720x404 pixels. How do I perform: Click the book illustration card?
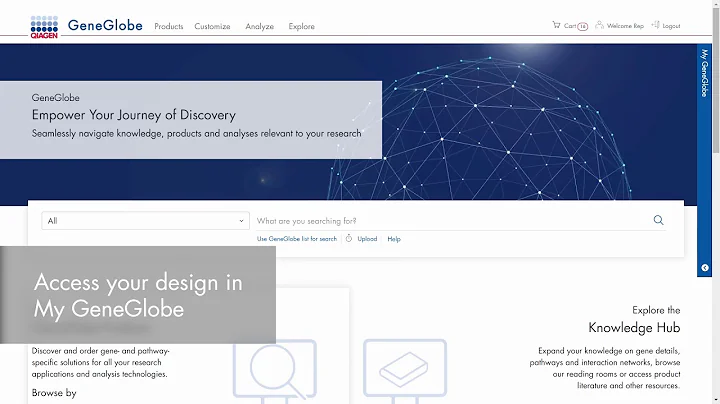(405, 369)
